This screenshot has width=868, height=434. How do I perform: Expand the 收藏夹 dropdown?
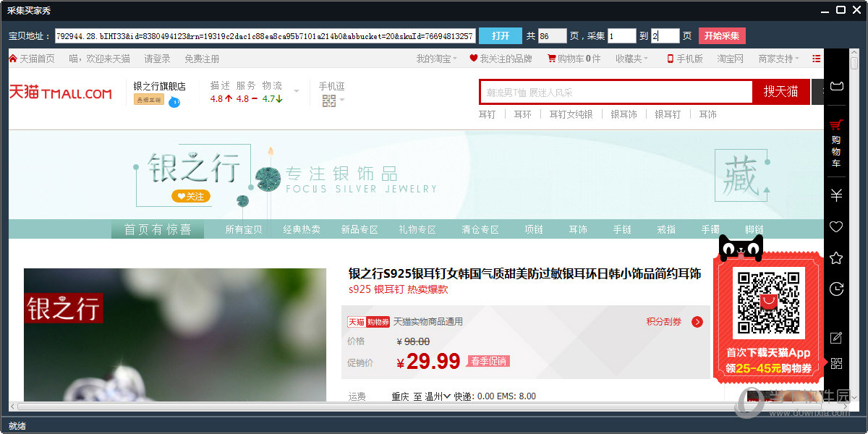(631, 59)
